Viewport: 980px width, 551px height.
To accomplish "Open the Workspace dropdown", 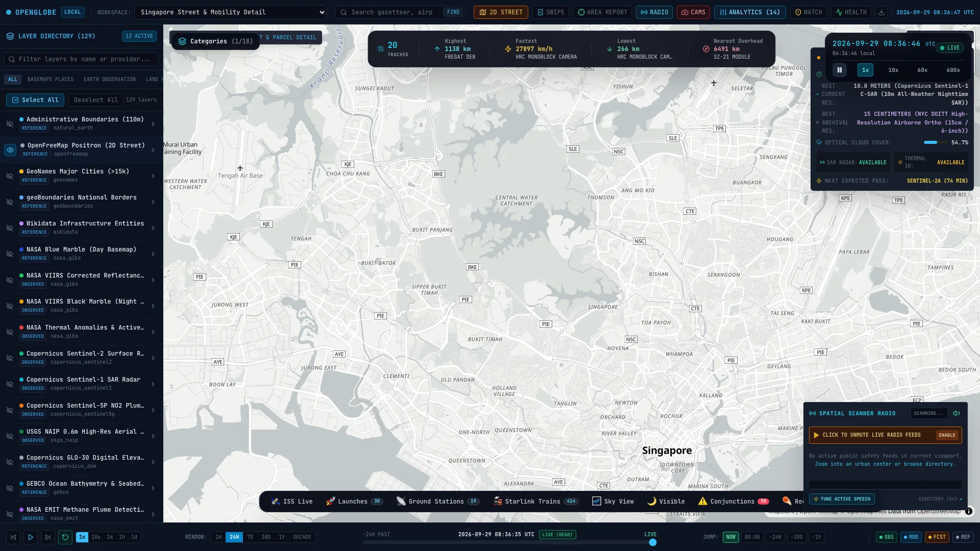I will [x=230, y=12].
